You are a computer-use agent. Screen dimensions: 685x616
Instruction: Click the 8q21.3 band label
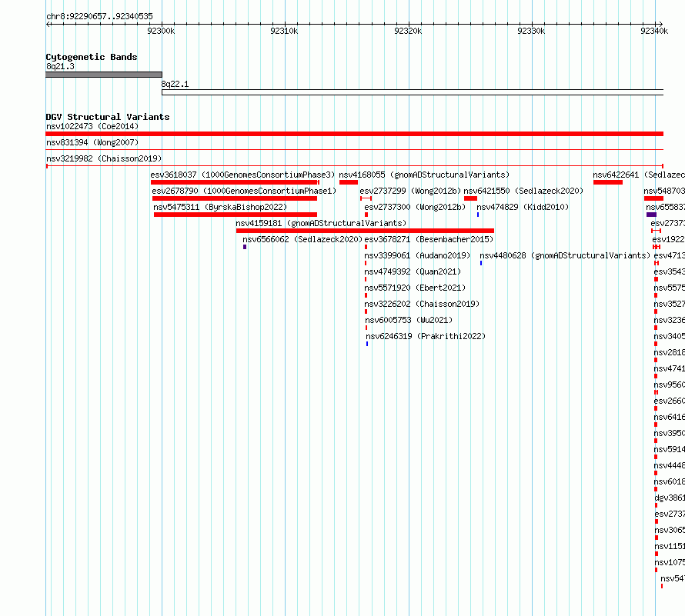tap(60, 66)
